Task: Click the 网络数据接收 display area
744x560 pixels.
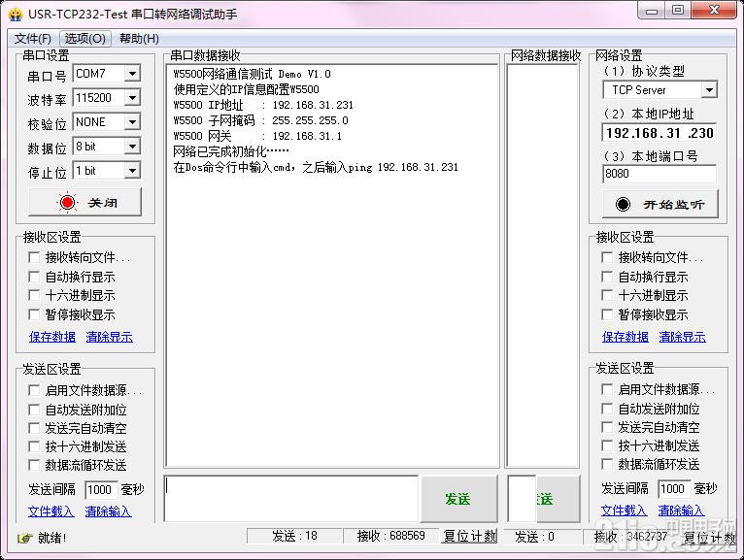Action: click(x=543, y=266)
